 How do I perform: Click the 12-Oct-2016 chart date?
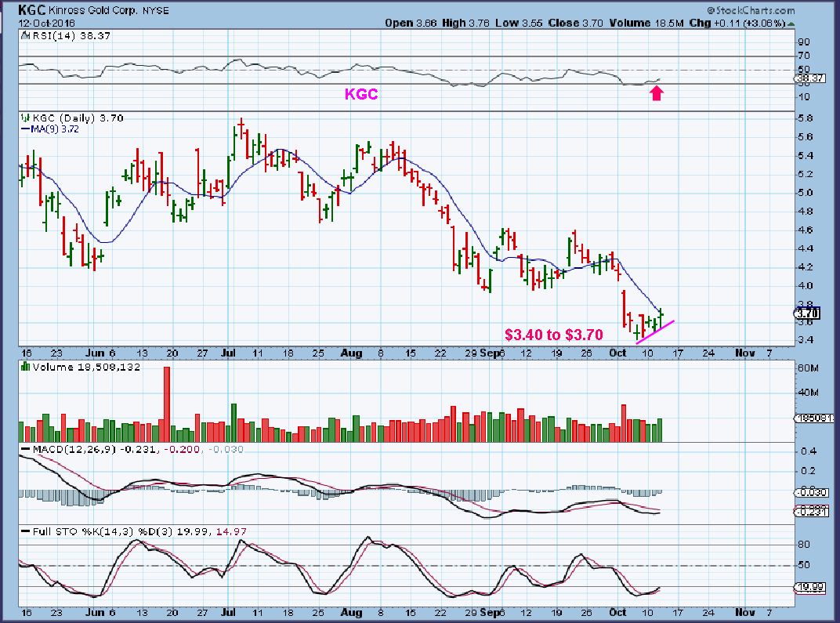pyautogui.click(x=46, y=23)
